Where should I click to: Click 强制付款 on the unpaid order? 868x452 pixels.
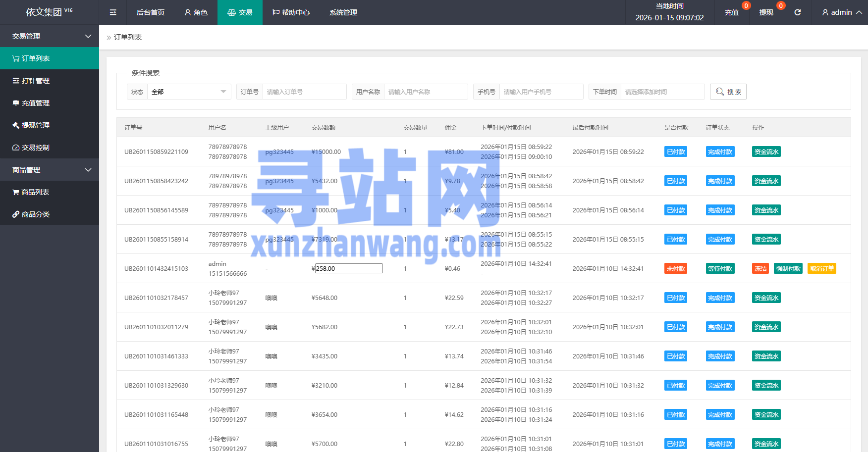[788, 268]
